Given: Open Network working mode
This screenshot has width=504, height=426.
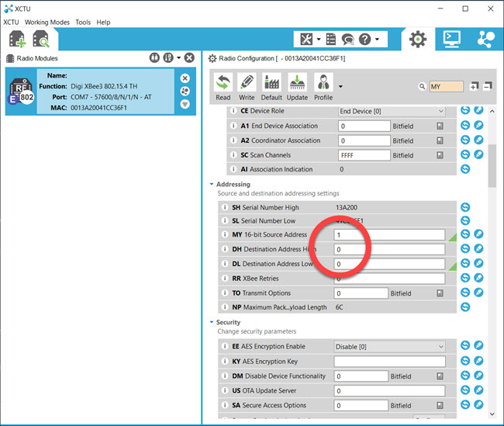Looking at the screenshot, I should pos(485,38).
